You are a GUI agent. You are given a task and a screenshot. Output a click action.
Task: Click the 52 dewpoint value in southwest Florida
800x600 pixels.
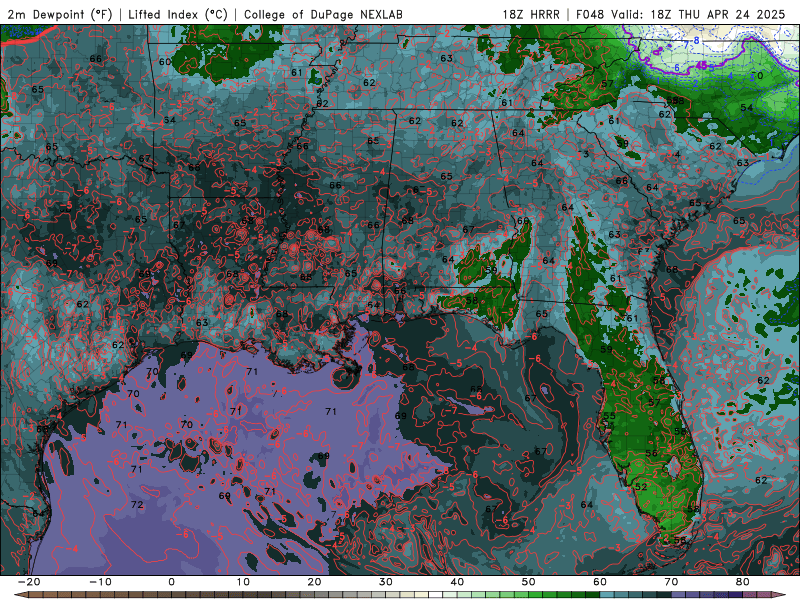[641, 487]
